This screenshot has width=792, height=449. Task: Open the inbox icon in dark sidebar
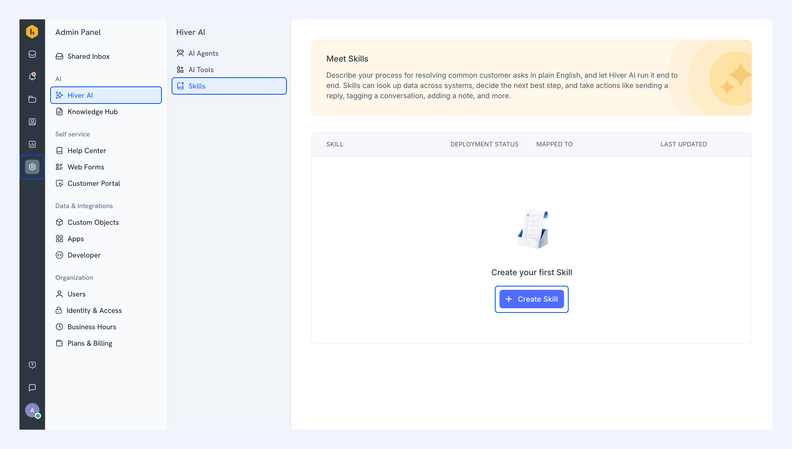(32, 54)
